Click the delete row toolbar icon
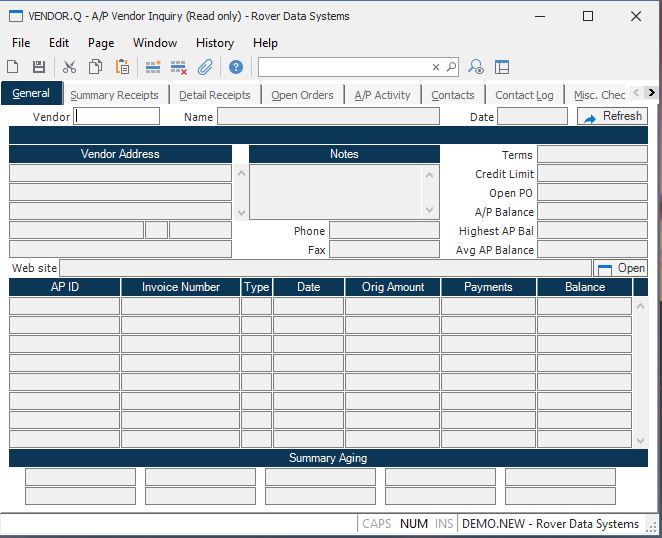This screenshot has height=538, width=662. point(179,67)
